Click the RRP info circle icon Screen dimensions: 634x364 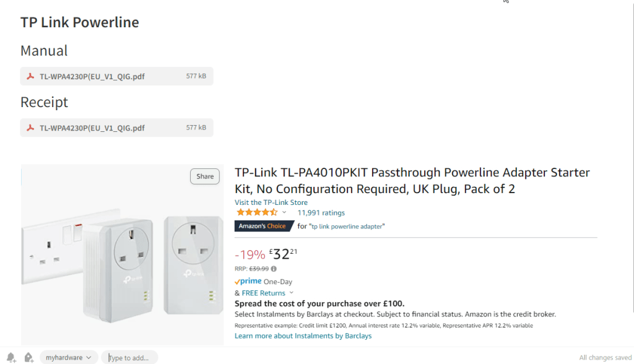click(274, 269)
